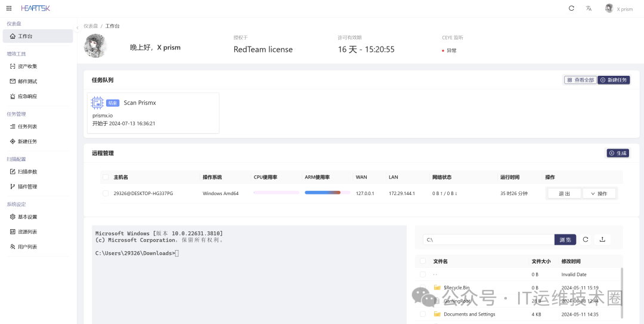The height and width of the screenshot is (324, 644).
Task: Click the Scan Prismx task icon
Action: (97, 103)
